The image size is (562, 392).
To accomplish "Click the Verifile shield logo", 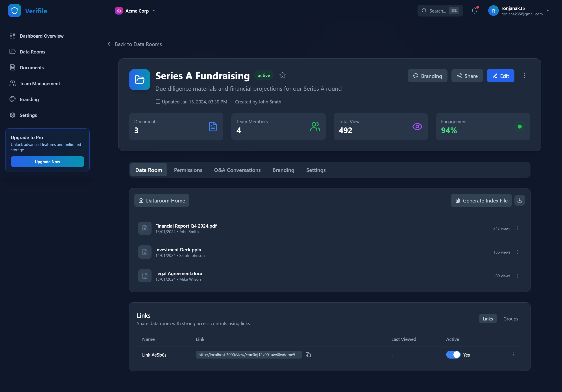I will pos(15,11).
